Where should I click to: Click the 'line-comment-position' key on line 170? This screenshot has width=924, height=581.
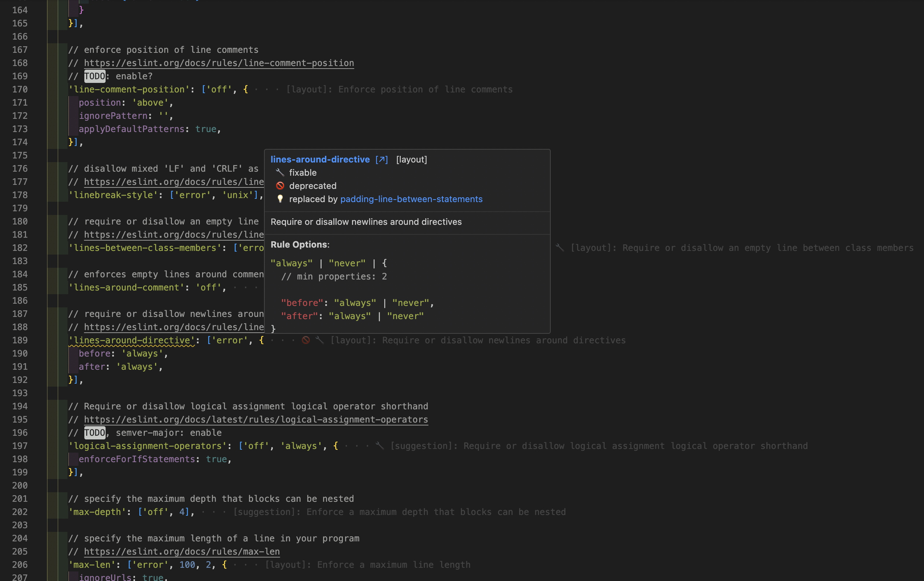(129, 89)
